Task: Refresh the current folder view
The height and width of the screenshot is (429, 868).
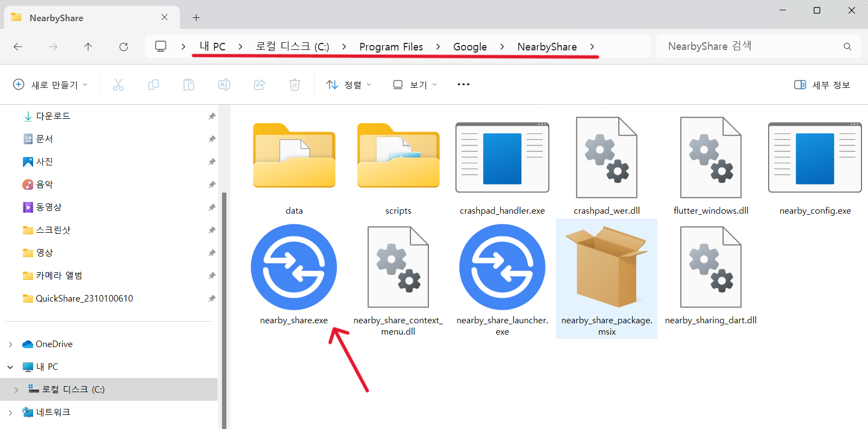Action: click(124, 47)
